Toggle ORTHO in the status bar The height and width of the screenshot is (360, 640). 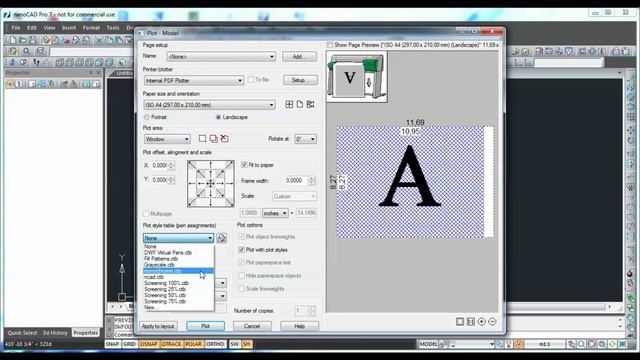point(215,344)
